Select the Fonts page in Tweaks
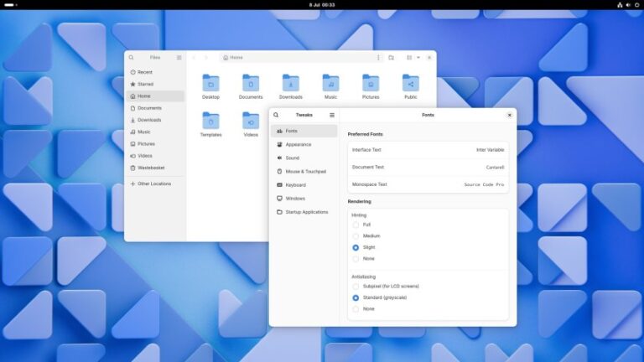The height and width of the screenshot is (362, 644). [x=304, y=131]
